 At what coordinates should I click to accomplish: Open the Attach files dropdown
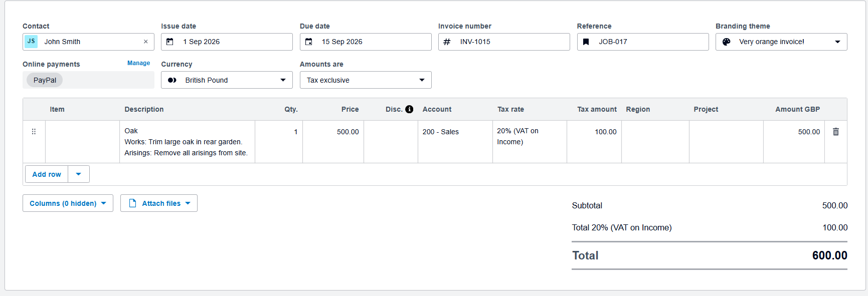point(159,203)
